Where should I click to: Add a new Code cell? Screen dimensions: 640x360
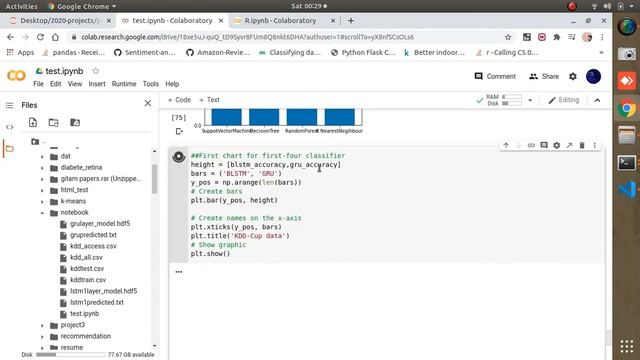click(179, 100)
